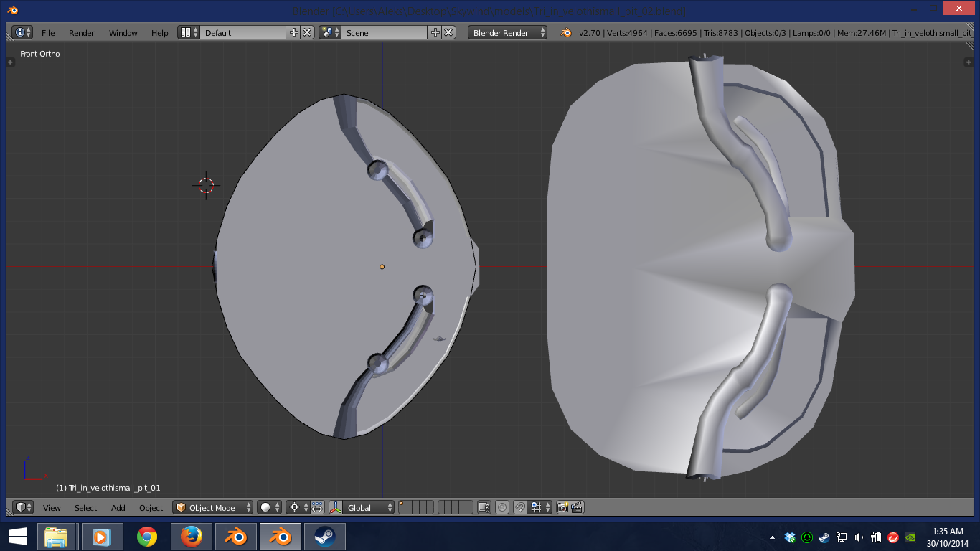Viewport: 980px width, 551px height.
Task: Open the viewport shading selector
Action: pos(270,507)
